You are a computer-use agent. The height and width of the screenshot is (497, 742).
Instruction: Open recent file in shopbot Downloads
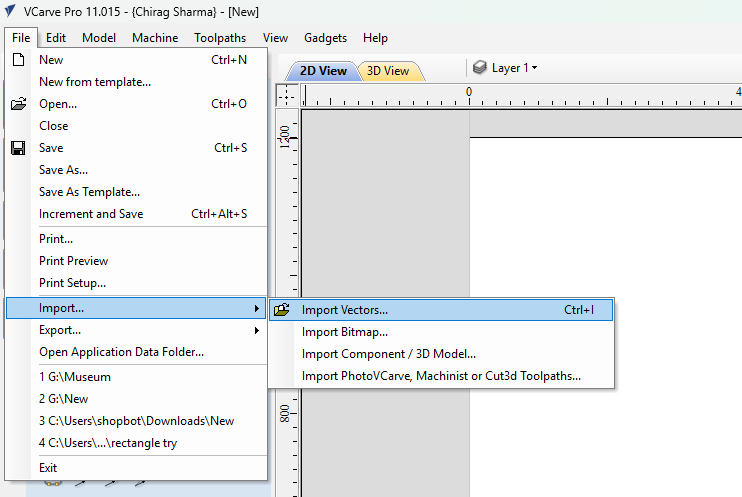136,421
